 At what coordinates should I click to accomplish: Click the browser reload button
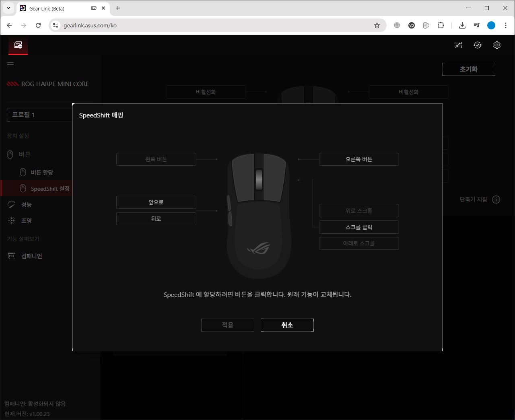click(38, 25)
